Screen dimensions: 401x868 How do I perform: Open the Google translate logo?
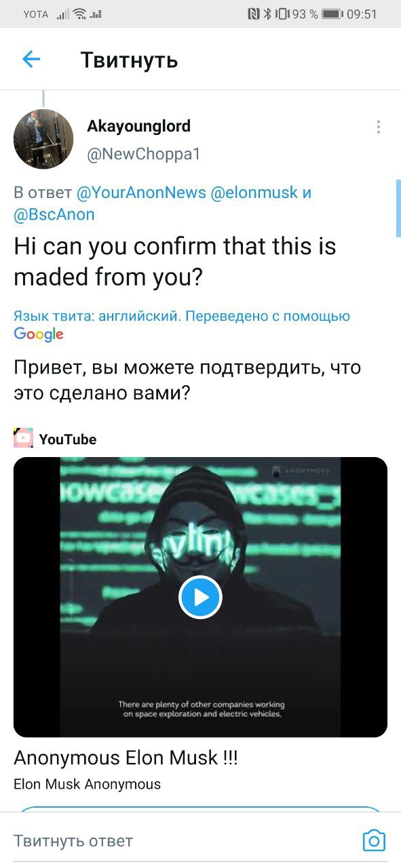39,334
